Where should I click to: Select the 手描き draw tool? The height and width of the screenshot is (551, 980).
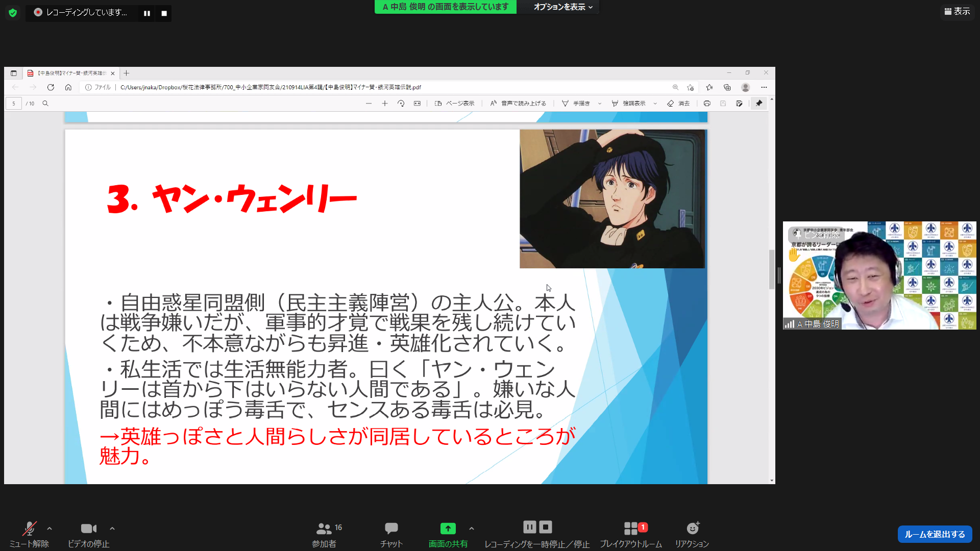576,104
